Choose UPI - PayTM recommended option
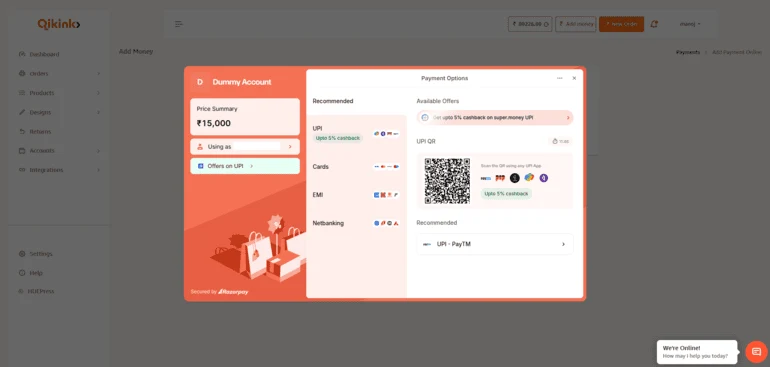 point(495,244)
